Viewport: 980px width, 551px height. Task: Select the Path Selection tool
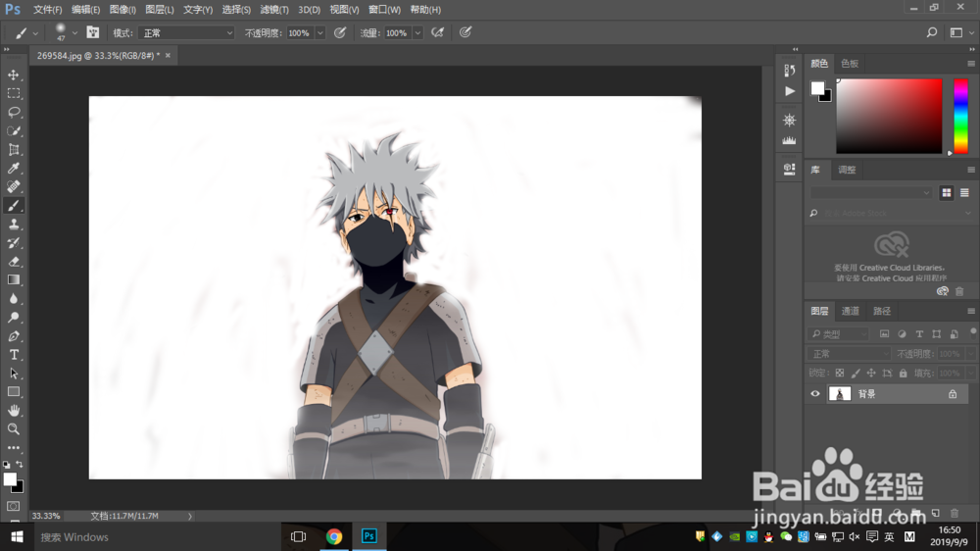click(x=14, y=374)
